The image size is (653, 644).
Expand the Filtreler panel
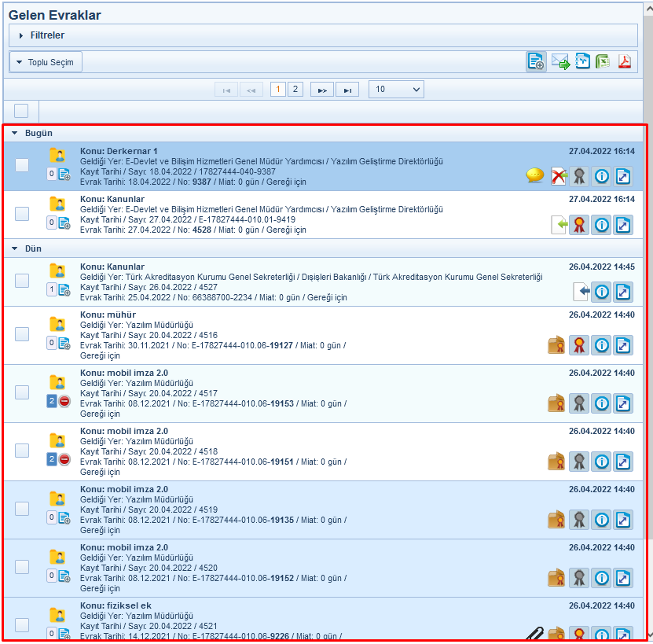[x=21, y=35]
